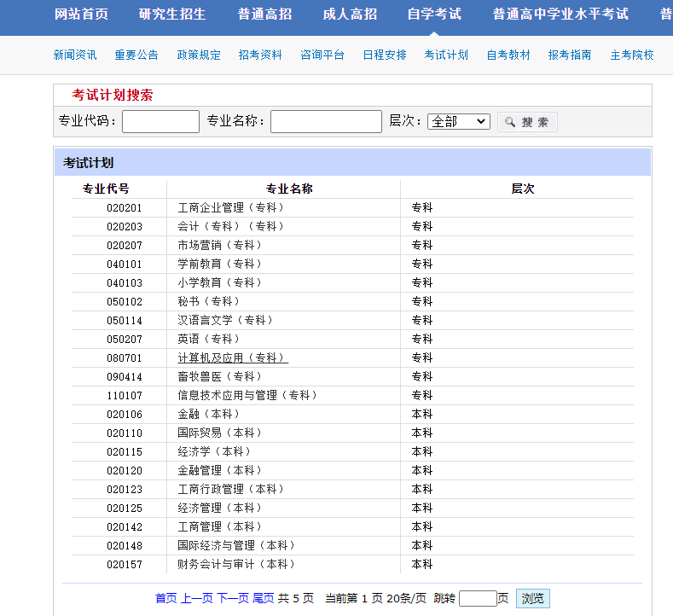Open 成人高招 in top navigation
The image size is (673, 616).
[350, 15]
